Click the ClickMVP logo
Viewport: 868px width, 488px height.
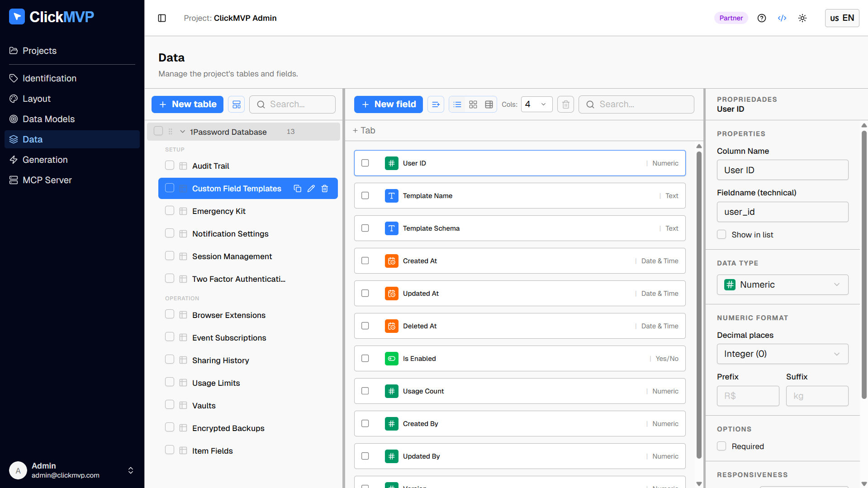52,17
